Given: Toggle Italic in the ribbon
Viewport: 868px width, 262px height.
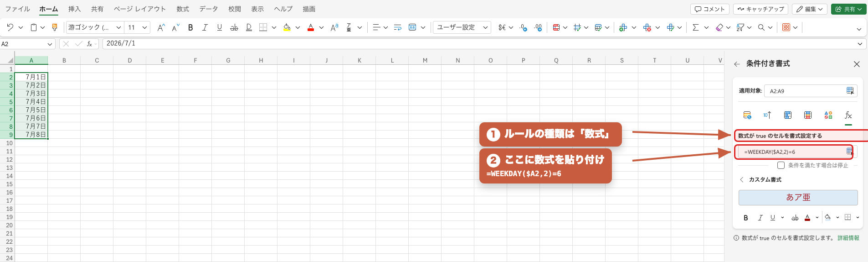Looking at the screenshot, I should 205,27.
